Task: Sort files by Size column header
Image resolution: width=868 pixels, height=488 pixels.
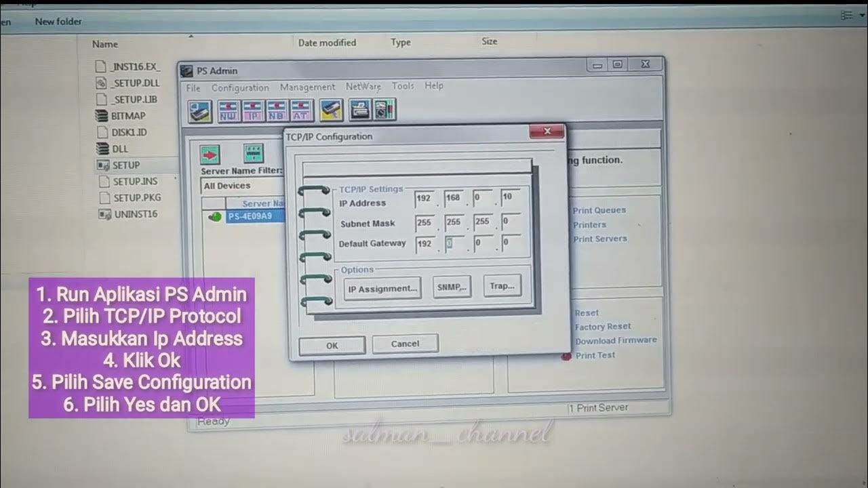Action: pos(489,41)
